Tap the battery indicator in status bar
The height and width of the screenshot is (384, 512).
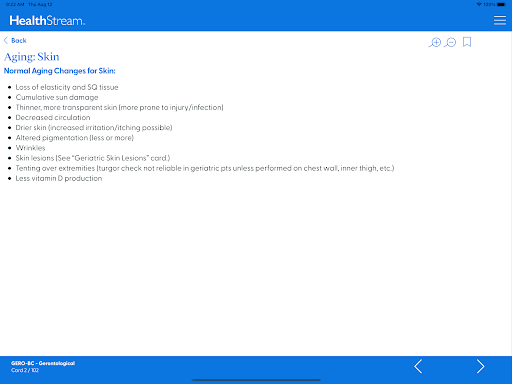coord(501,4)
